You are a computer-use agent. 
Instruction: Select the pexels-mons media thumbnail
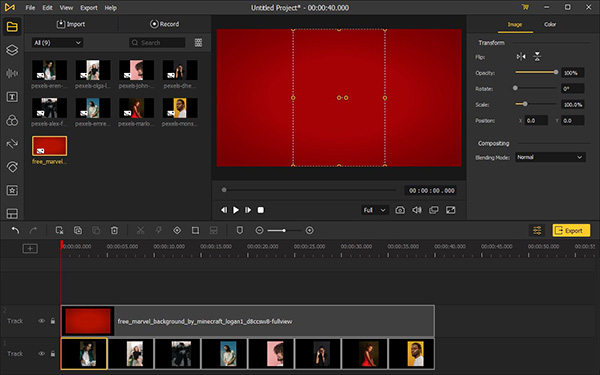click(180, 108)
